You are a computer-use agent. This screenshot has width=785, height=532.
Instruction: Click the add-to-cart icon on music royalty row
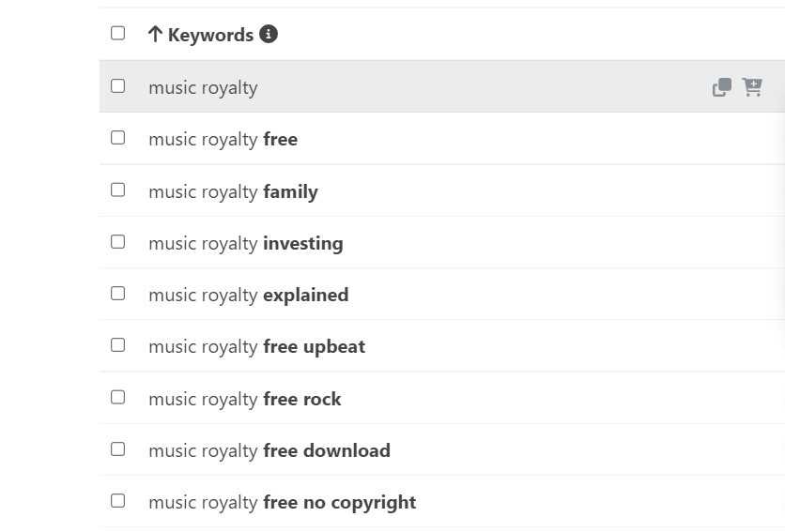pyautogui.click(x=752, y=87)
